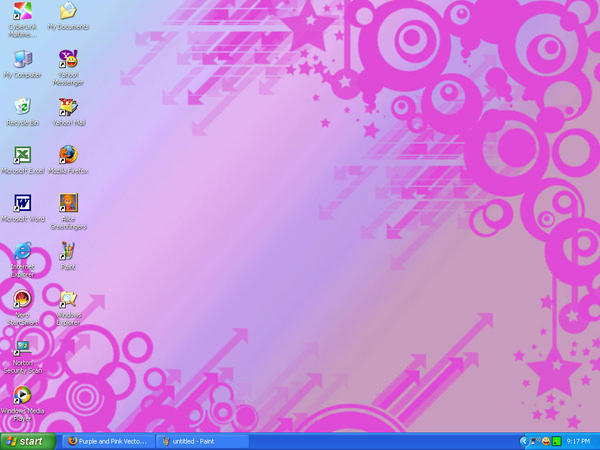Open the CyberLink shortcut on the desktop
This screenshot has height=450, width=600.
22,11
